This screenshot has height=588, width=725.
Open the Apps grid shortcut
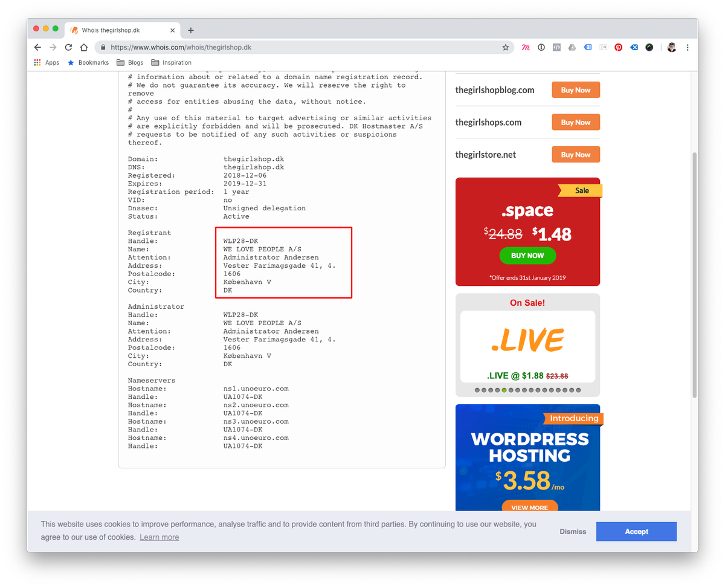[x=47, y=62]
